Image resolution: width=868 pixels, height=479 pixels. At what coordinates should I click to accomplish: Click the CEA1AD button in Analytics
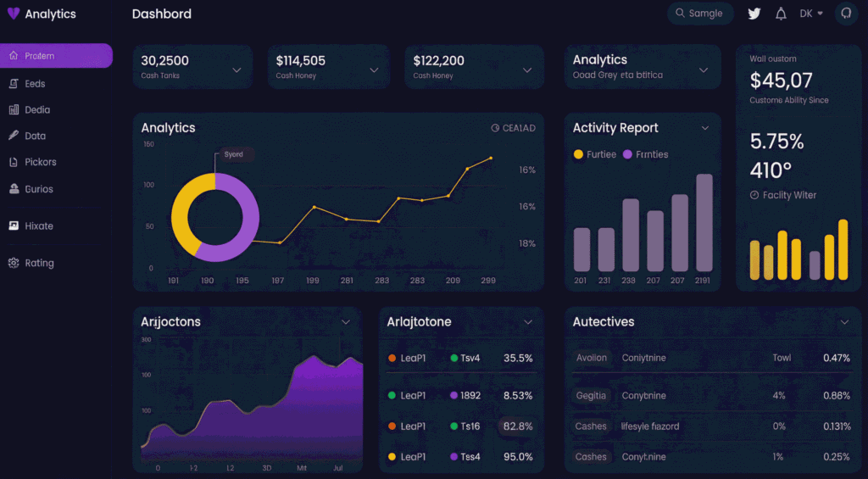click(x=513, y=128)
